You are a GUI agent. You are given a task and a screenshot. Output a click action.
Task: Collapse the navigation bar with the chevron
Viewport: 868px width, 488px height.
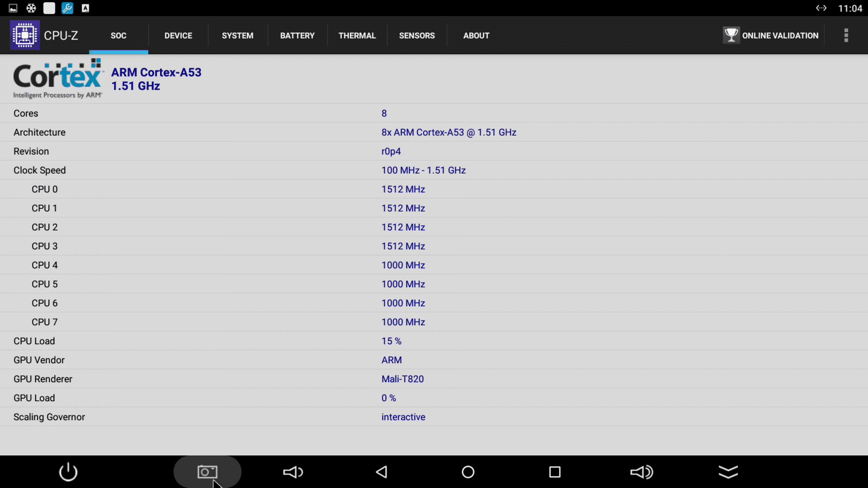click(727, 472)
